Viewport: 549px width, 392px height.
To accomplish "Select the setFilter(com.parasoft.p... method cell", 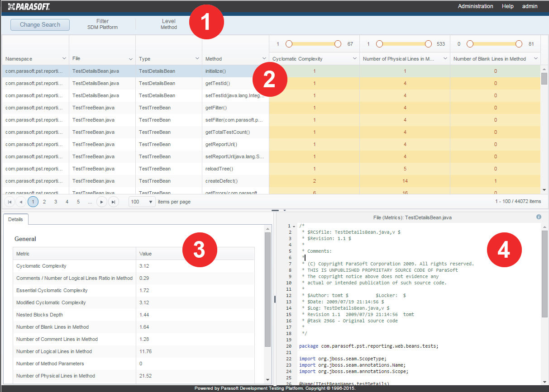I will 235,120.
